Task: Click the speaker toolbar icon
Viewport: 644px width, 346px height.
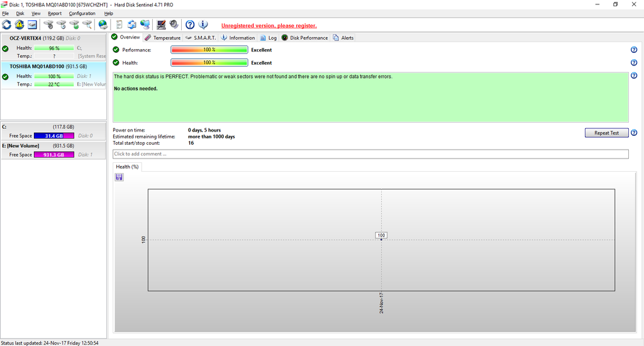Action: (174, 25)
